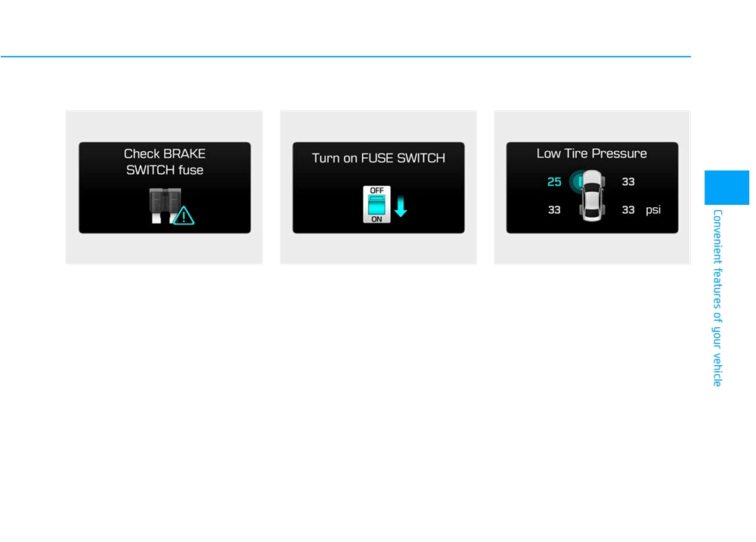Click the Turn on FUSE SWITCH message
The width and height of the screenshot is (756, 542).
point(379,158)
